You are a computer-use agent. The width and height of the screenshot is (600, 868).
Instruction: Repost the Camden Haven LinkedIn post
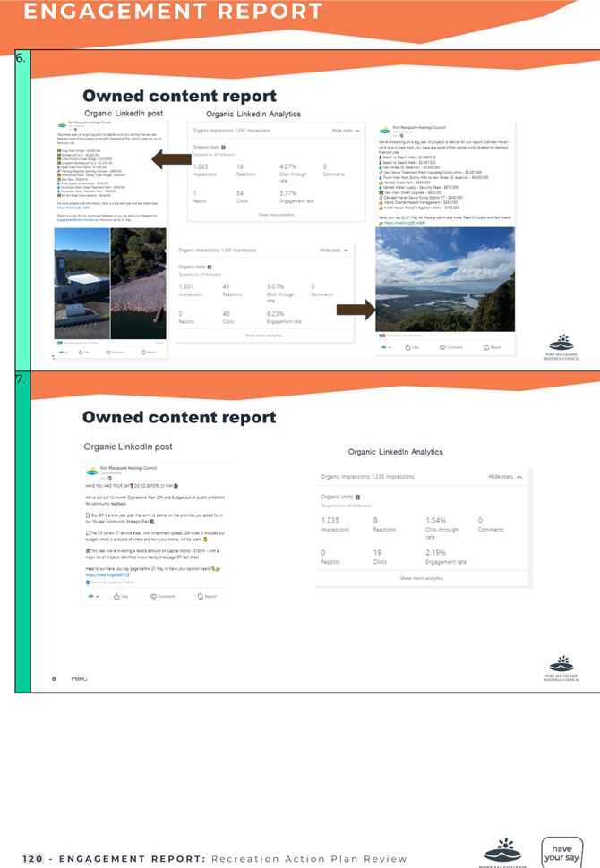(493, 347)
